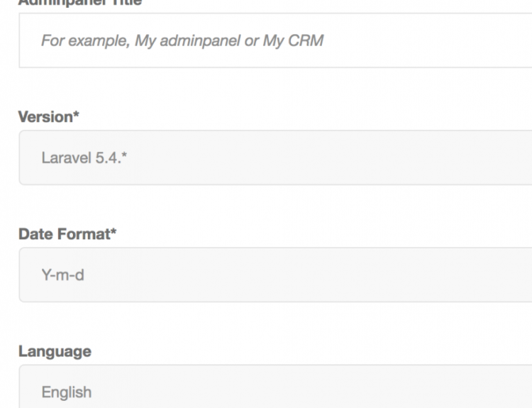The width and height of the screenshot is (532, 408).
Task: Click the Adminpanel Title input field
Action: tap(275, 41)
